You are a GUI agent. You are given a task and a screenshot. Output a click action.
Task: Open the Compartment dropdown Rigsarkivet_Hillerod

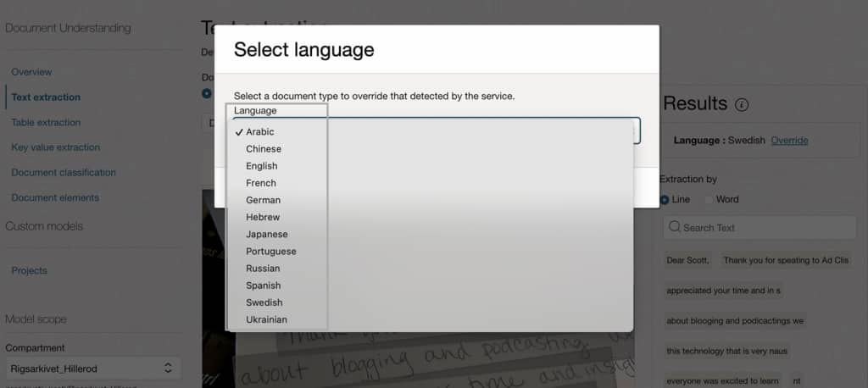click(93, 368)
